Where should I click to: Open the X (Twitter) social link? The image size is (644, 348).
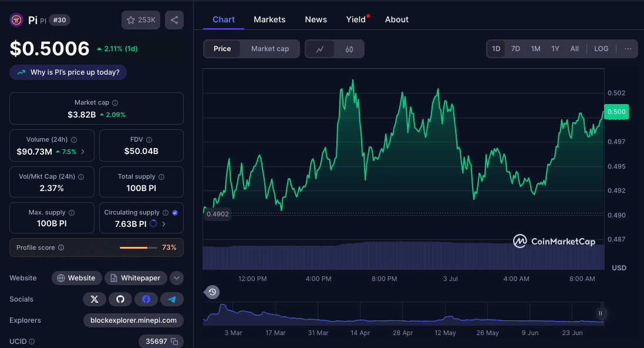pos(95,299)
